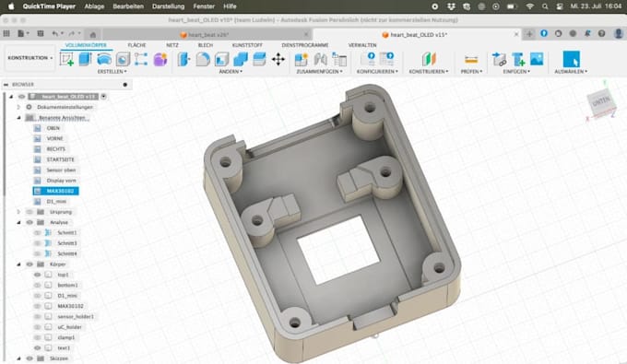Click the Extrude tool icon

(x=85, y=59)
